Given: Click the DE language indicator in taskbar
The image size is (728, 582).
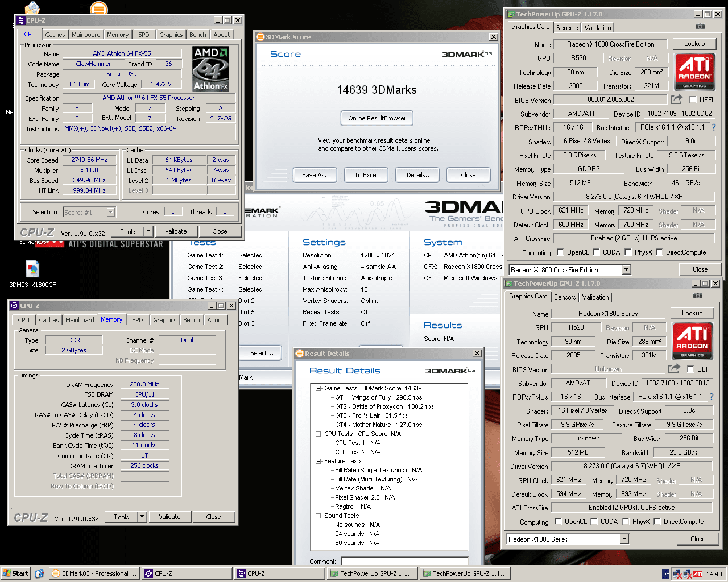Looking at the screenshot, I should pos(665,574).
